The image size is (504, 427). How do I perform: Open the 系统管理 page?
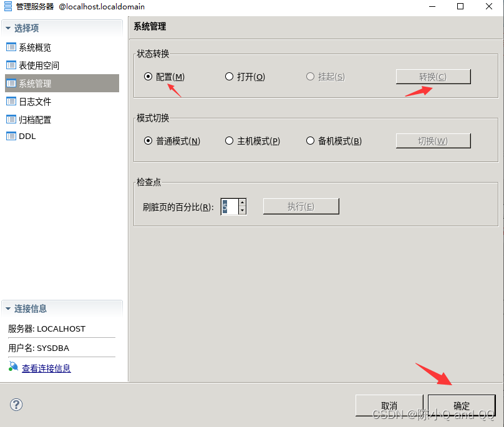62,83
